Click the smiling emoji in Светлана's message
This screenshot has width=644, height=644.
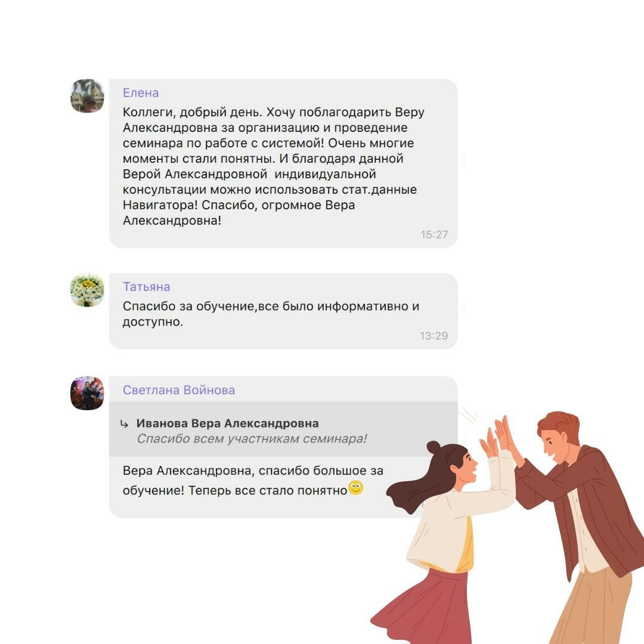coord(355,488)
